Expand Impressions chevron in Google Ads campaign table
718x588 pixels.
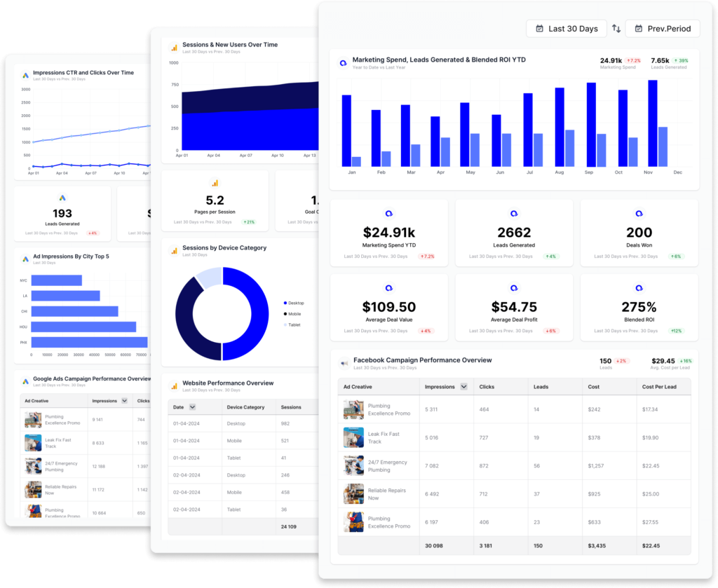(124, 401)
